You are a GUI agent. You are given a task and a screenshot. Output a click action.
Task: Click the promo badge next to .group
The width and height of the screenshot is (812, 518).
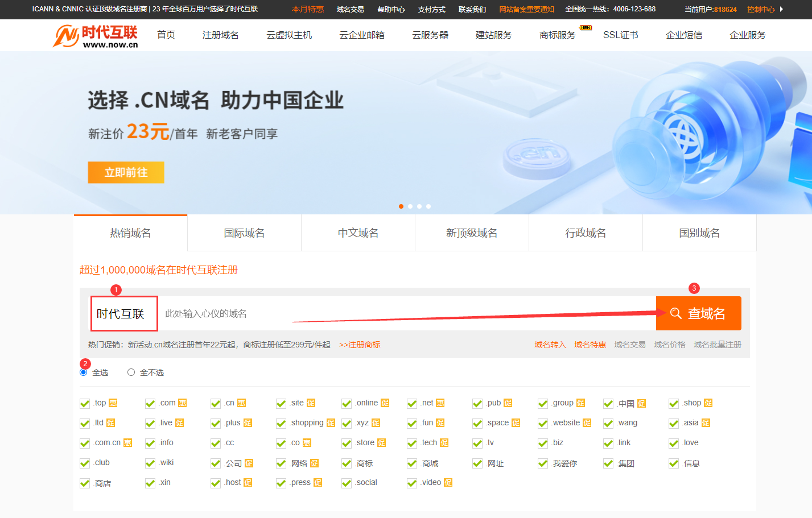click(580, 403)
